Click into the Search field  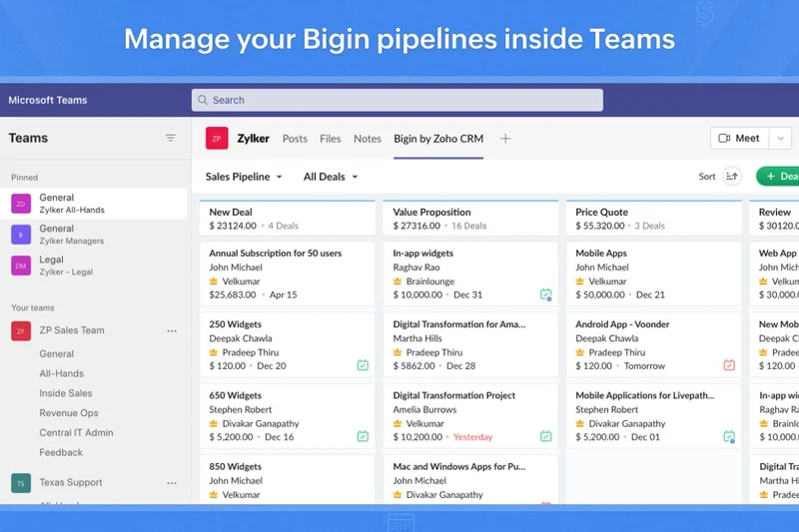397,100
